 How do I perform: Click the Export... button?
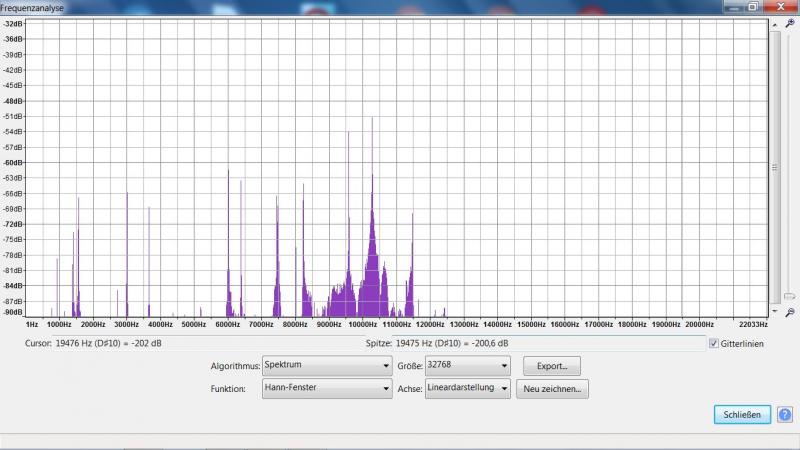tap(551, 366)
